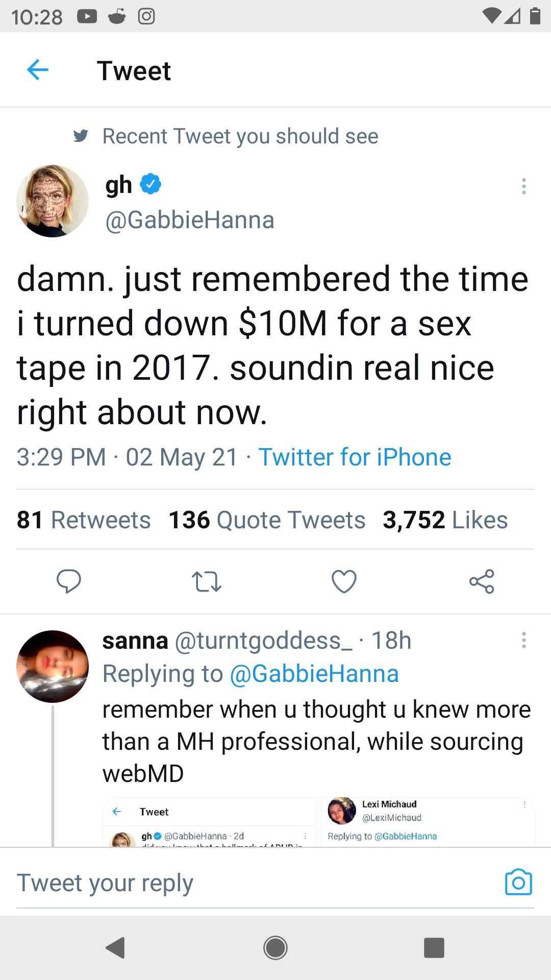This screenshot has width=551, height=980.
Task: Open the main tweet's three-dot menu
Action: (523, 186)
